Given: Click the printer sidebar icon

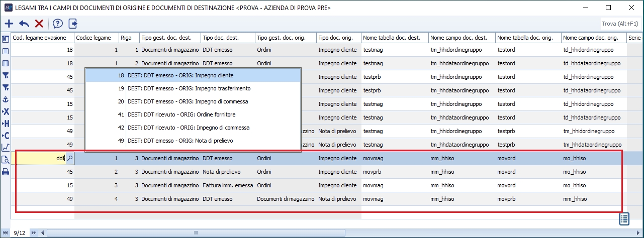Looking at the screenshot, I should (6, 172).
